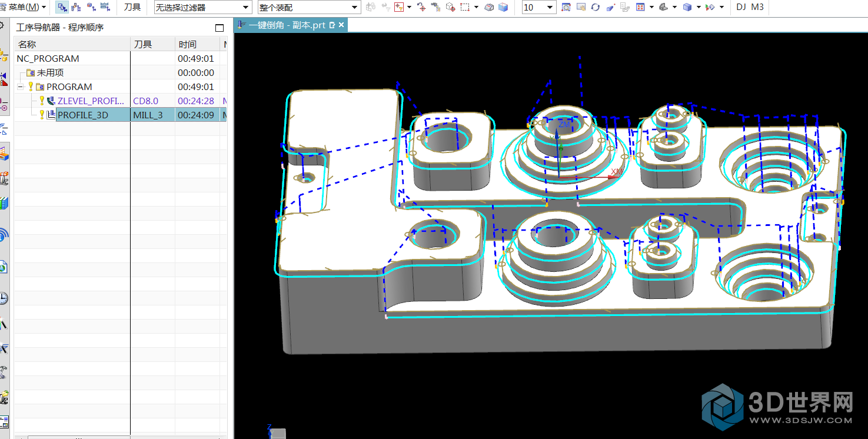Click the 00:49:01 time in NC_PROGRAM row
This screenshot has height=439, width=868.
point(196,58)
